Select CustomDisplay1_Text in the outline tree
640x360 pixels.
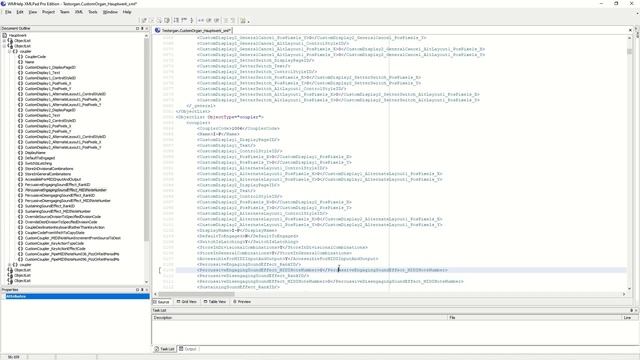point(42,73)
